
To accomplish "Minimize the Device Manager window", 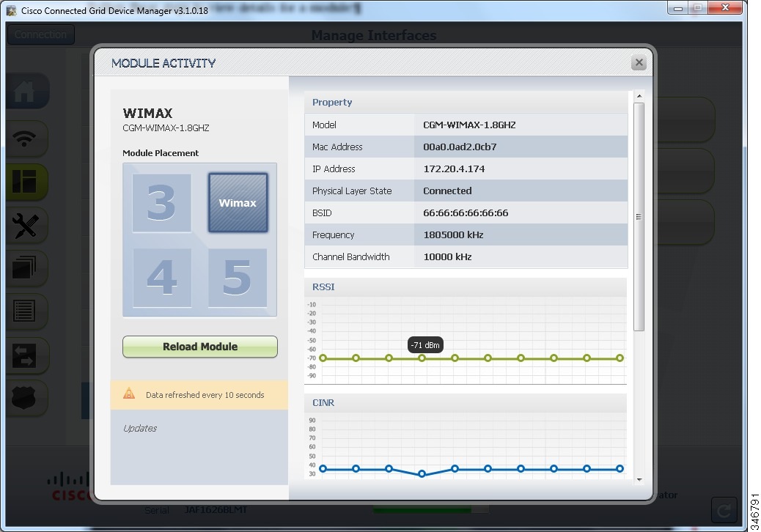I will (678, 8).
